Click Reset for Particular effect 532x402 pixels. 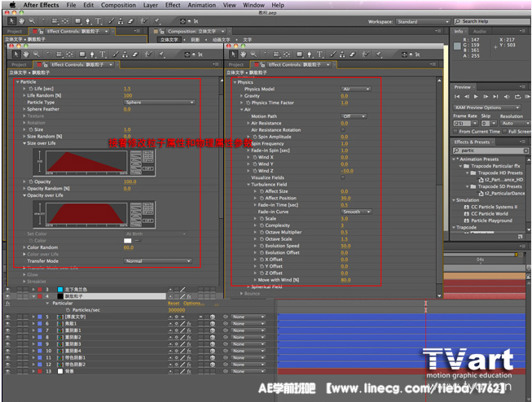tap(174, 303)
